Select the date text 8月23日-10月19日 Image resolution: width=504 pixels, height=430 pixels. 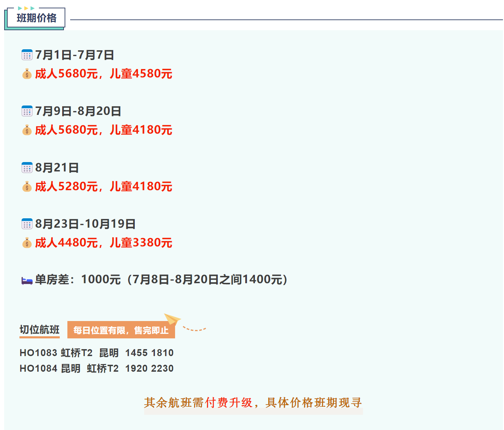pyautogui.click(x=85, y=224)
